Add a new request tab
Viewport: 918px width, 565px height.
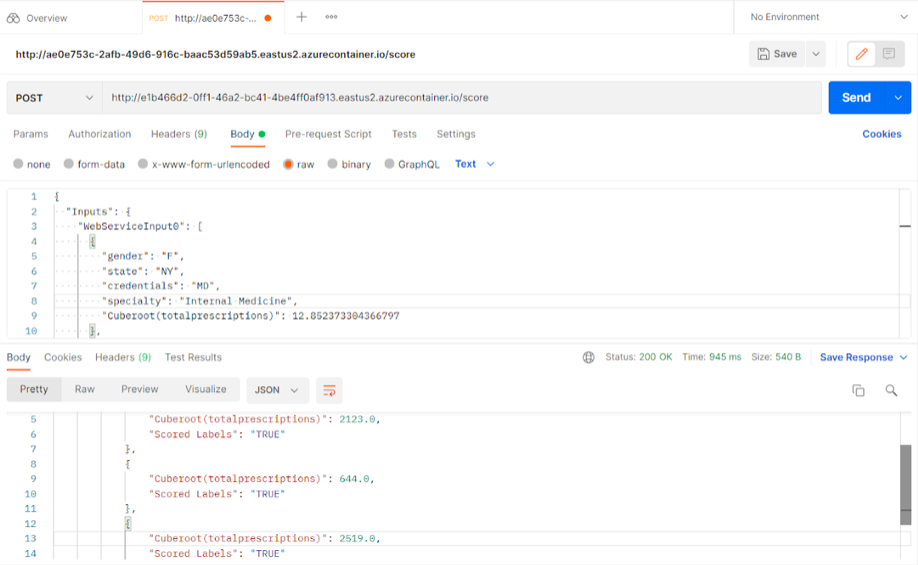point(301,17)
